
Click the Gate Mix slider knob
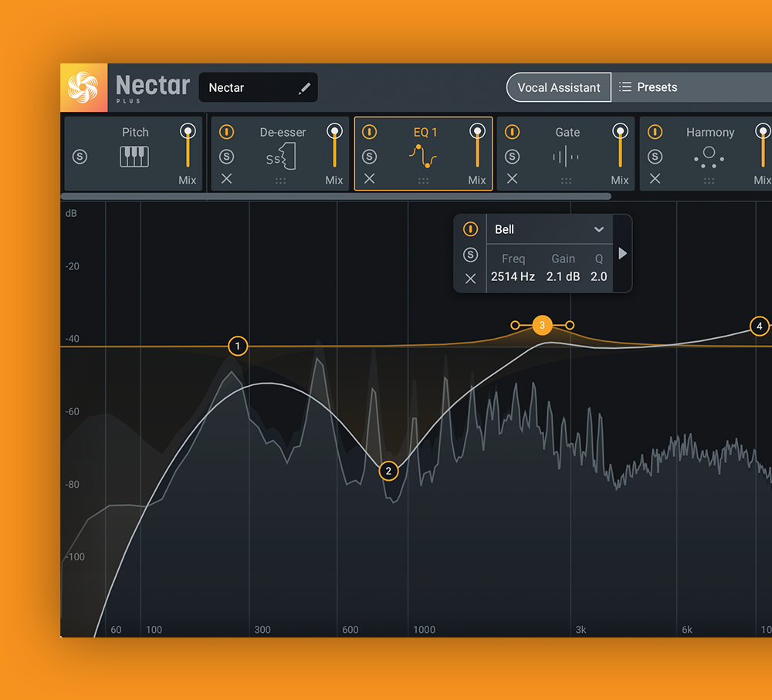coord(620,131)
